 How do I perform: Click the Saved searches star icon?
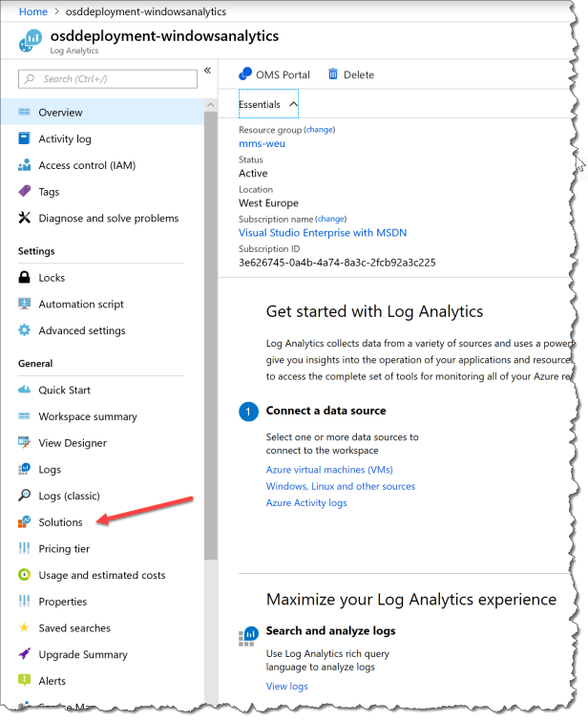point(24,627)
